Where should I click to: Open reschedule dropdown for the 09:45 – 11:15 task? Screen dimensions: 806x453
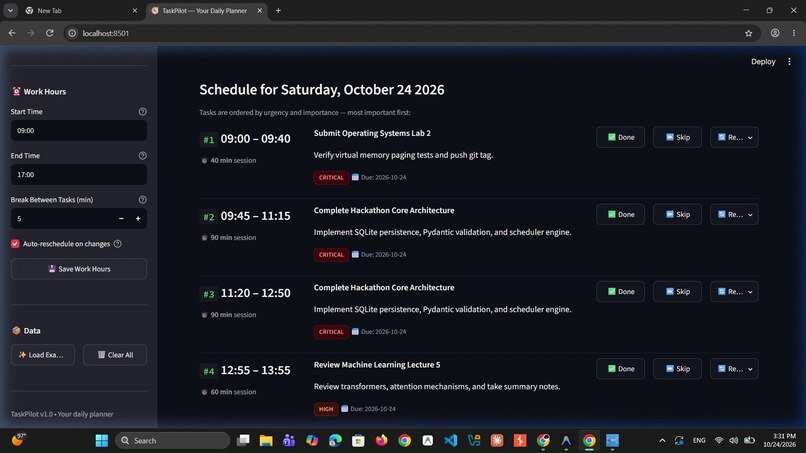click(x=734, y=214)
